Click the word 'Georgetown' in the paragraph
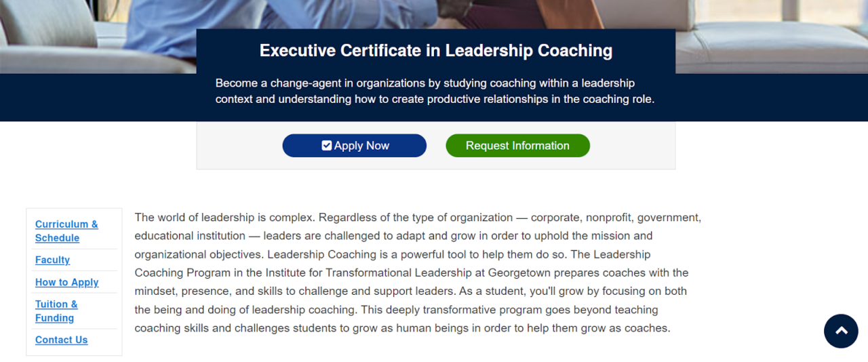Image resolution: width=868 pixels, height=362 pixels. (x=519, y=273)
